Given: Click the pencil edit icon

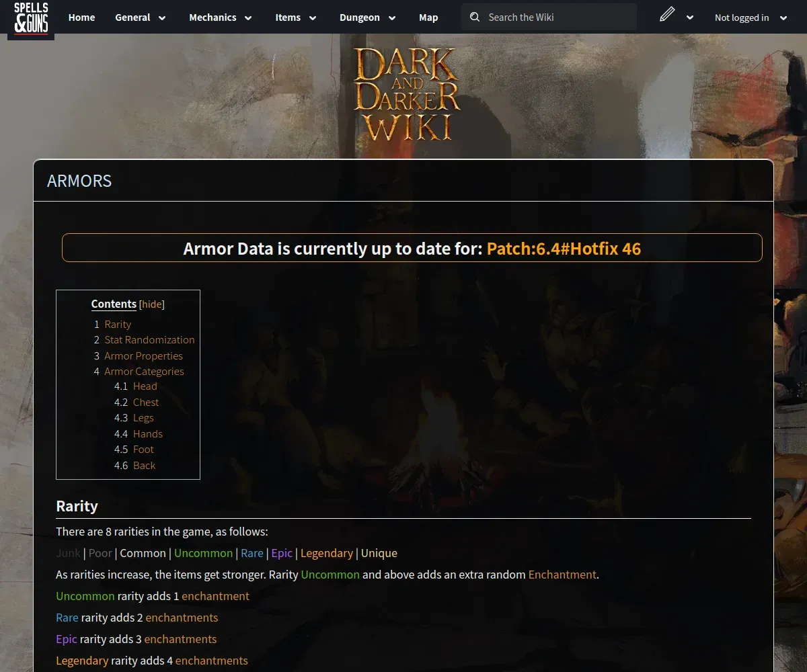Looking at the screenshot, I should point(667,15).
